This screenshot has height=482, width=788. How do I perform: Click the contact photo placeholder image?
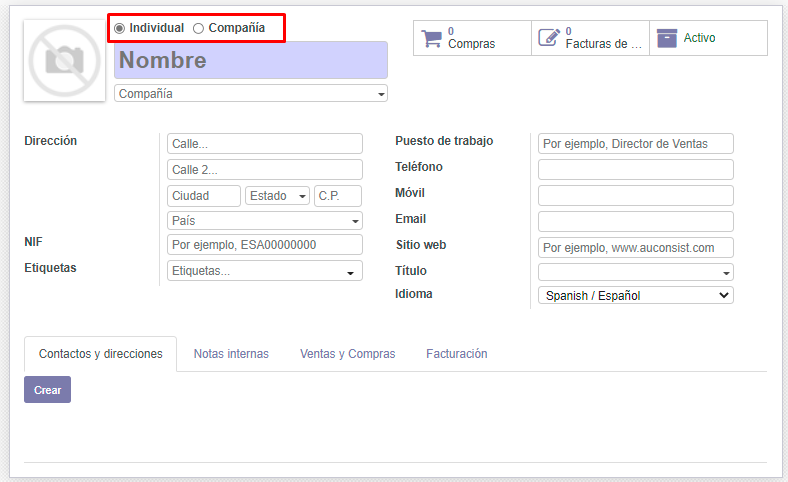(x=64, y=61)
